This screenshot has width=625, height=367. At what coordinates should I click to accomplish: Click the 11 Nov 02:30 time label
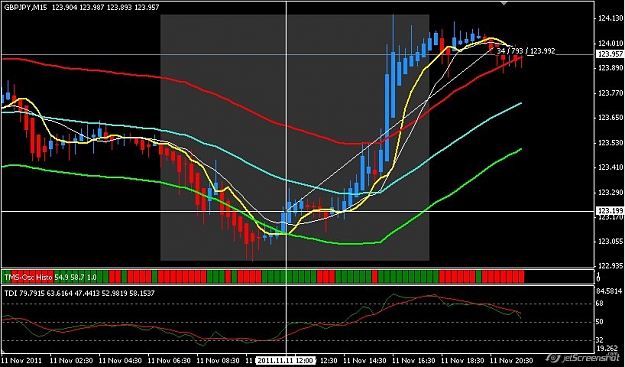(71, 360)
